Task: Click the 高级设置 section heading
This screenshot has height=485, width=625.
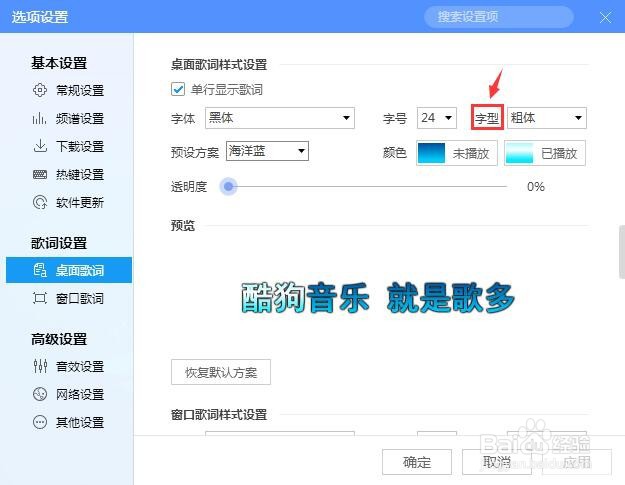Action: click(x=59, y=339)
